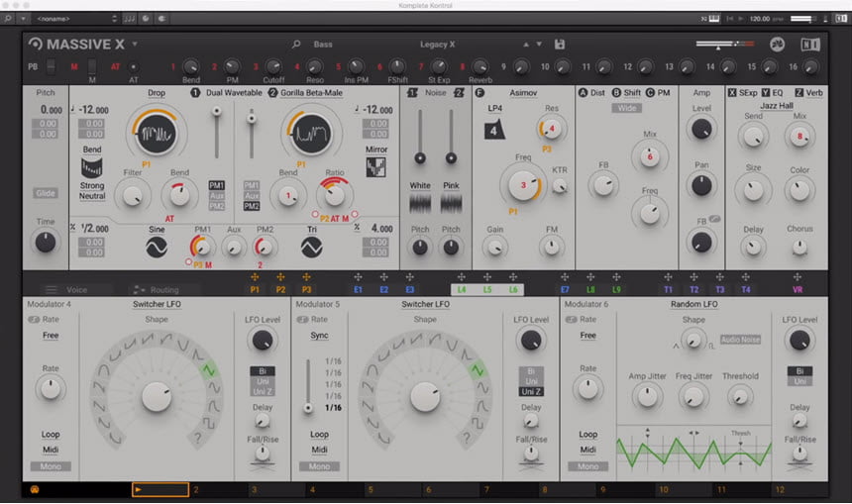
Task: Select the highlighted sine shape in Modulator 4
Action: pos(208,370)
